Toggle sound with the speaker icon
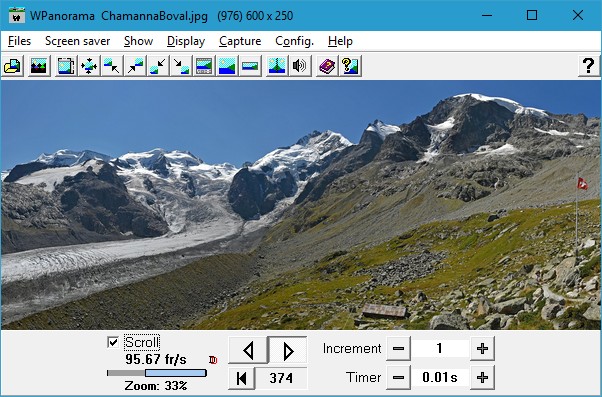Image resolution: width=602 pixels, height=397 pixels. (300, 66)
